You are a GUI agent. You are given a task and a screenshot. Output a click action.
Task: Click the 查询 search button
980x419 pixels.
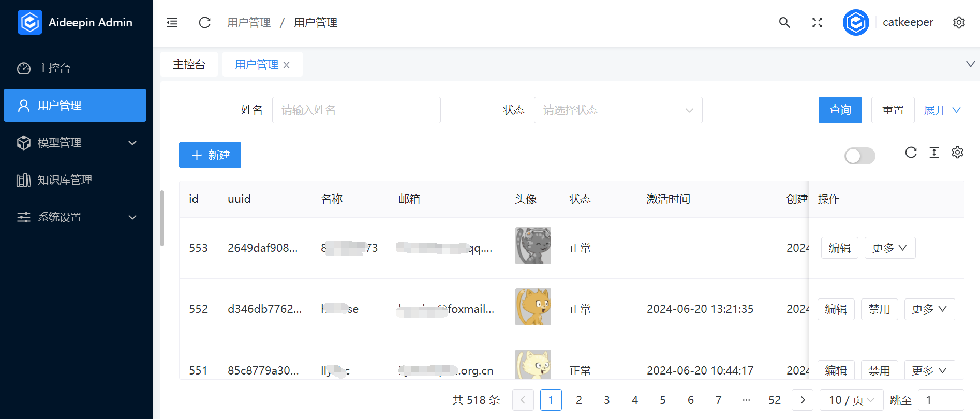click(840, 110)
